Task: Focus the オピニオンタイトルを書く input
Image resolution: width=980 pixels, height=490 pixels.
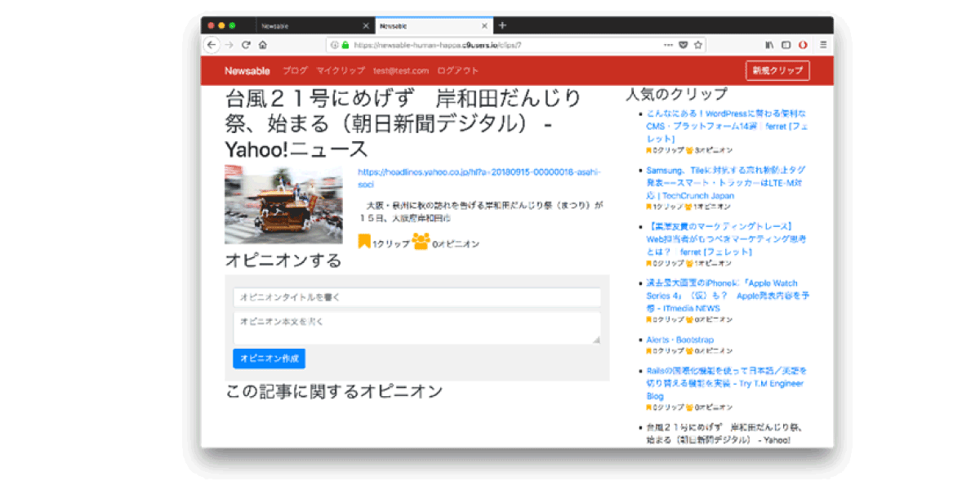Action: point(416,297)
